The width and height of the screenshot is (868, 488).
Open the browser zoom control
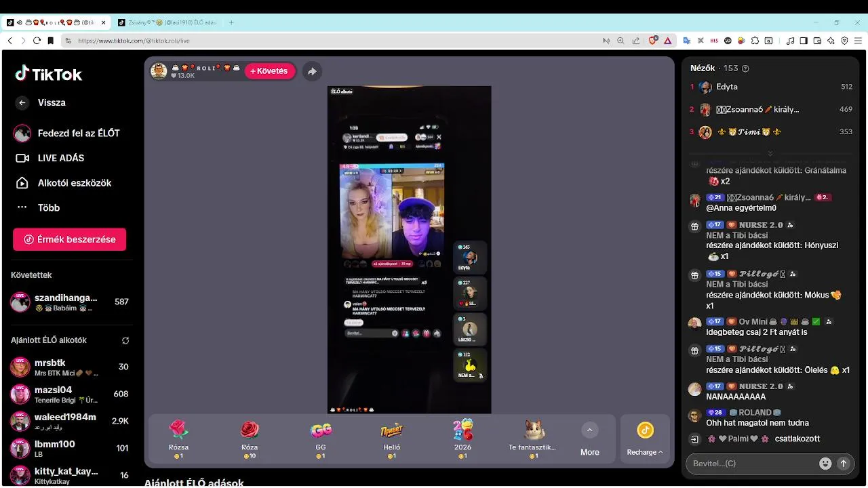(620, 41)
